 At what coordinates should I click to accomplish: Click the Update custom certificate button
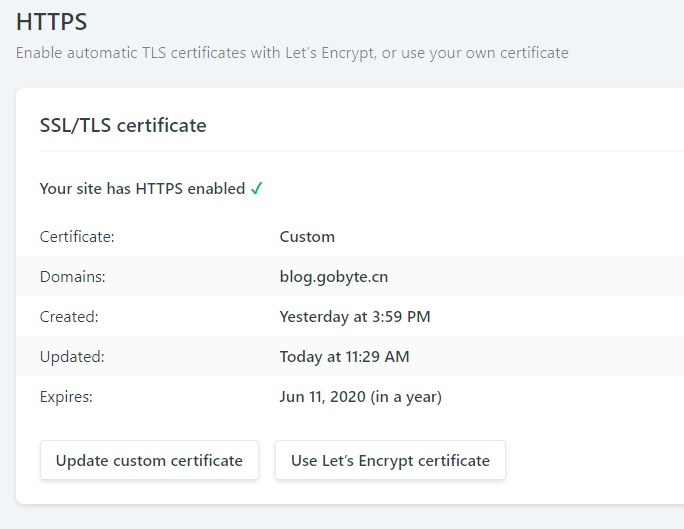[x=149, y=460]
